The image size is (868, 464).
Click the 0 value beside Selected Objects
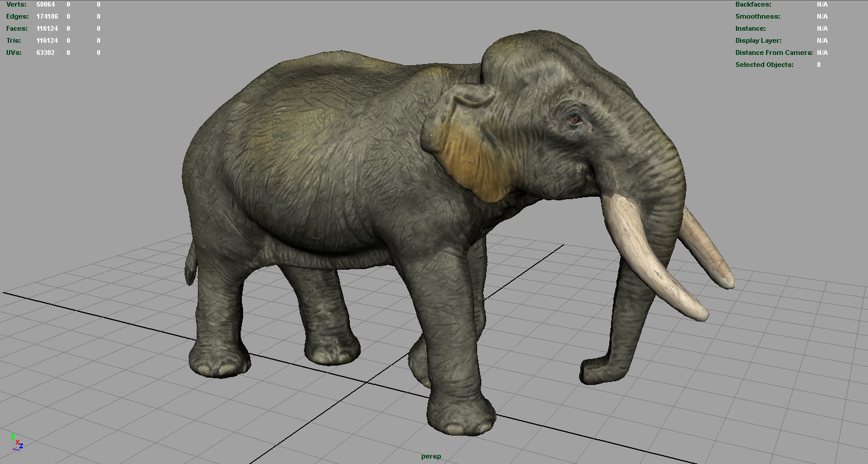[x=819, y=65]
